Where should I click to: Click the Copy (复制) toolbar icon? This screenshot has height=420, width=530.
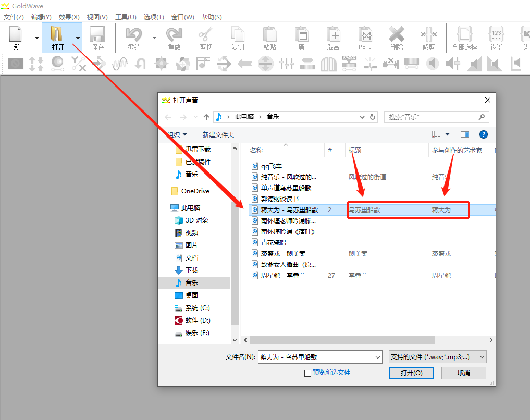pyautogui.click(x=238, y=34)
